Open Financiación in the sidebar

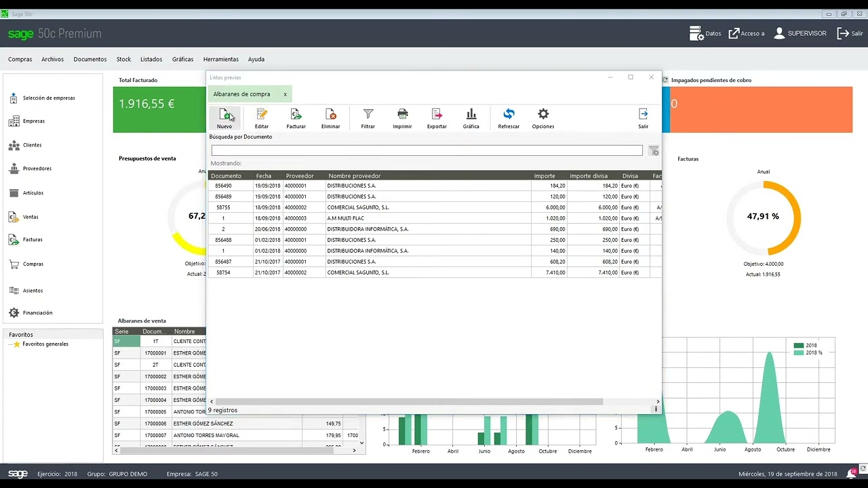37,313
